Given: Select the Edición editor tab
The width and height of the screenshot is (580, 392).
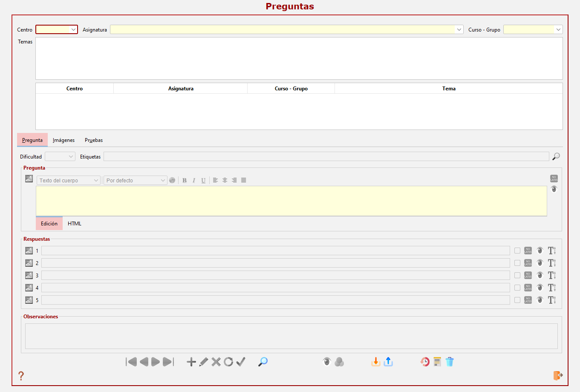Looking at the screenshot, I should pos(49,223).
